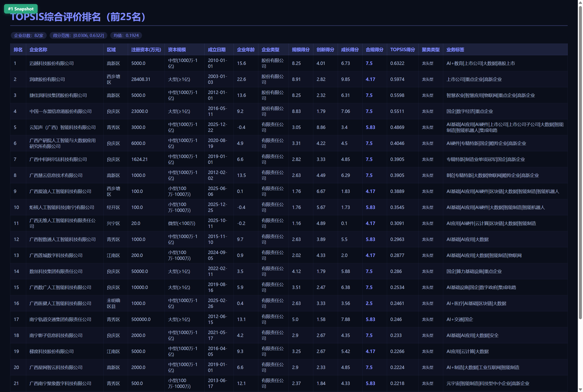The width and height of the screenshot is (583, 392).
Task: Select company name 梯度科技股份有限公司
Action: click(51, 351)
